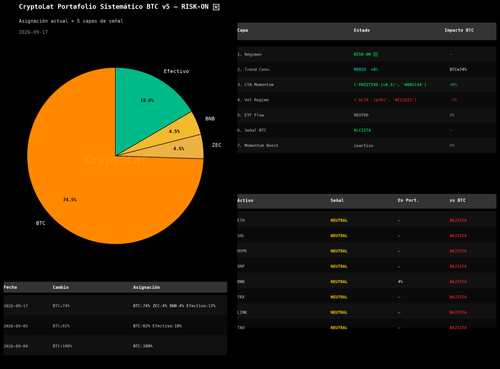Click the date '2026-09-17' under the subtitle
The image size is (500, 369).
tap(33, 32)
